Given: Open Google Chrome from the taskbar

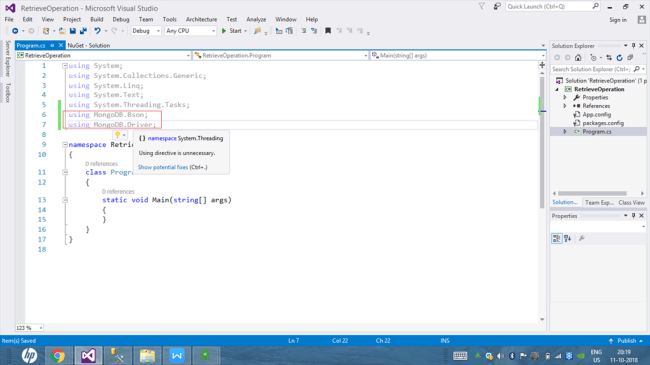Looking at the screenshot, I should [58, 356].
